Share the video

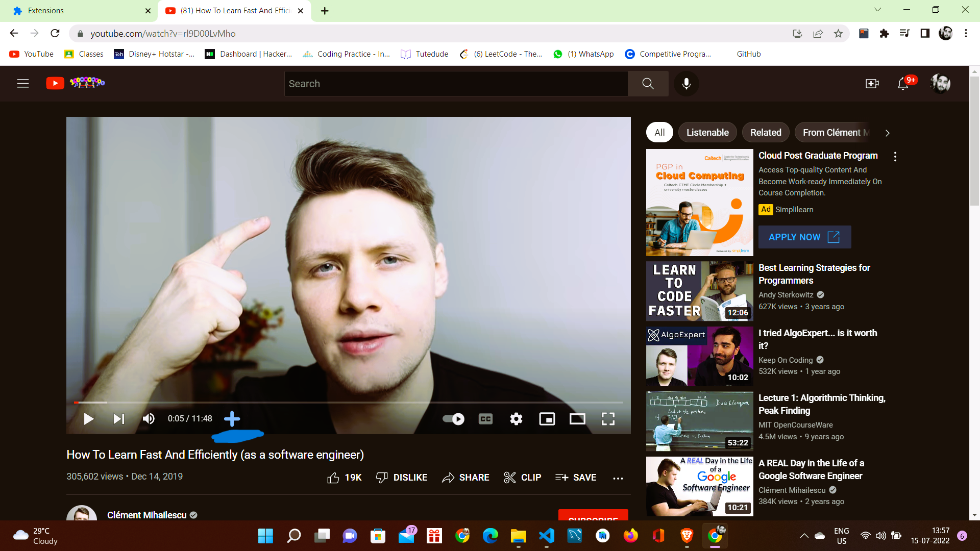click(465, 478)
